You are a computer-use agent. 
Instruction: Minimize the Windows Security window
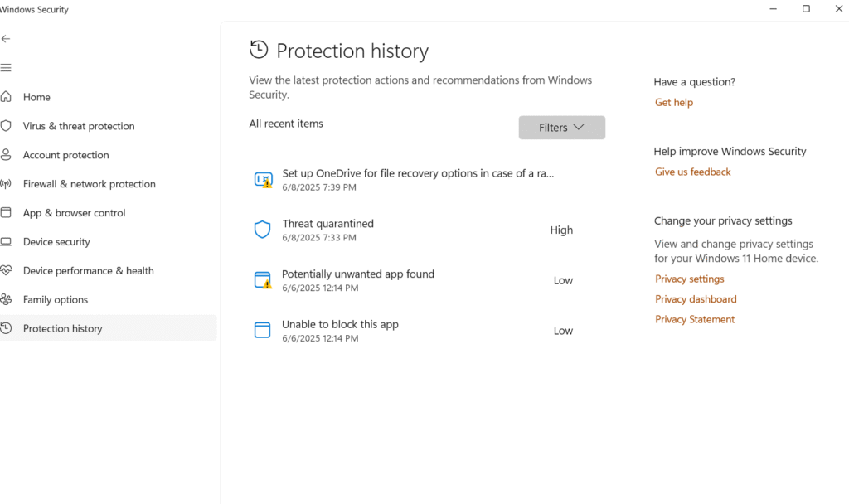tap(774, 8)
